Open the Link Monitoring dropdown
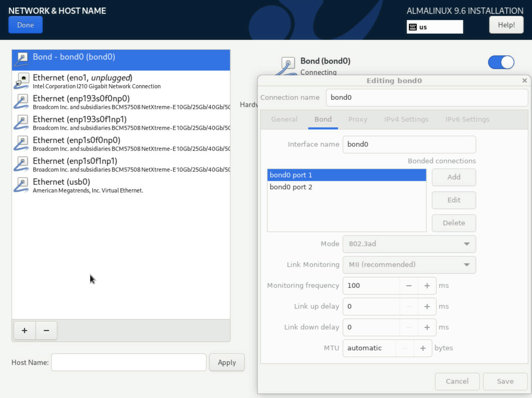Screen dimensions: 532x398 tap(409, 265)
